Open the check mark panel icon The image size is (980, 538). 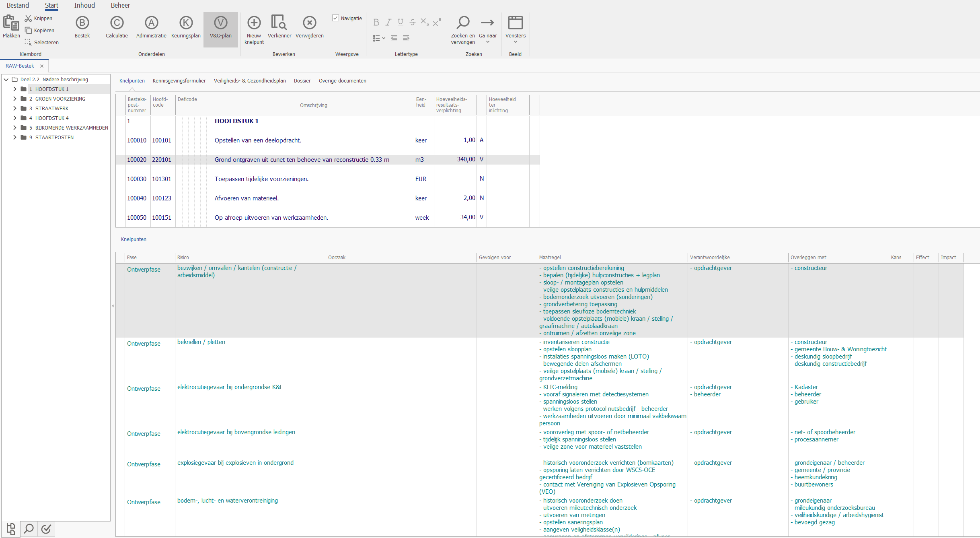coord(46,528)
